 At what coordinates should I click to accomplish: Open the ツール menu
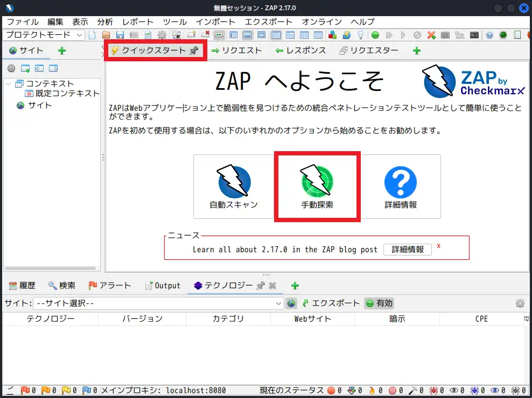pos(174,22)
